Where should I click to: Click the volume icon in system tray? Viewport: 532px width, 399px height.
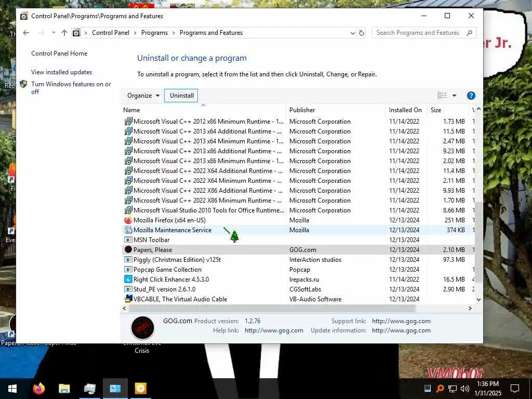click(465, 389)
